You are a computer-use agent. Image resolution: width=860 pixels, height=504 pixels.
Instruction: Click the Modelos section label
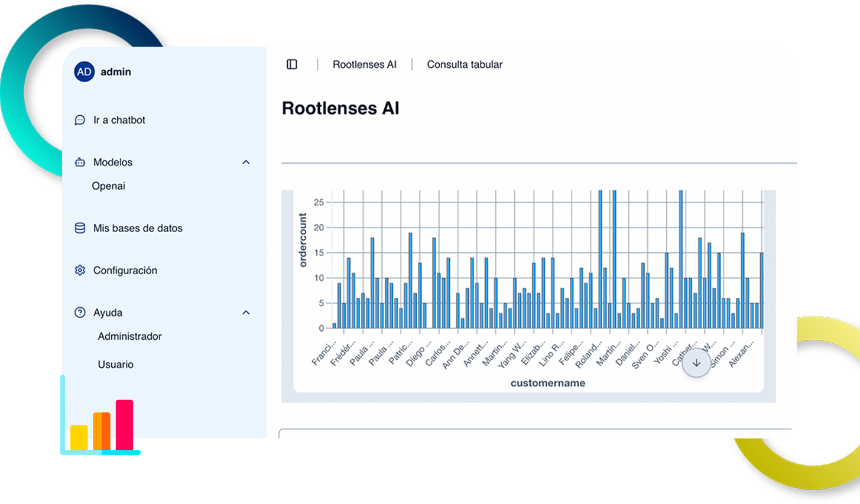pyautogui.click(x=113, y=162)
